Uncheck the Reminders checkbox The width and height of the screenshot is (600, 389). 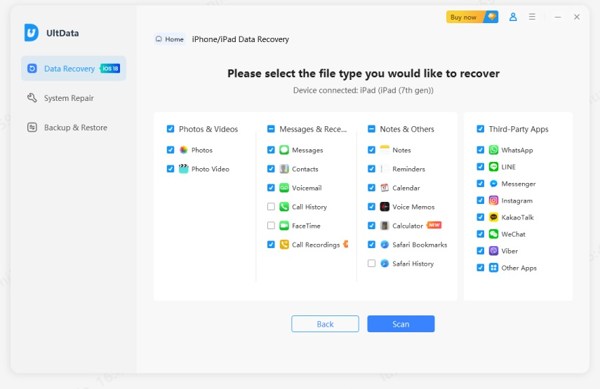pos(371,169)
